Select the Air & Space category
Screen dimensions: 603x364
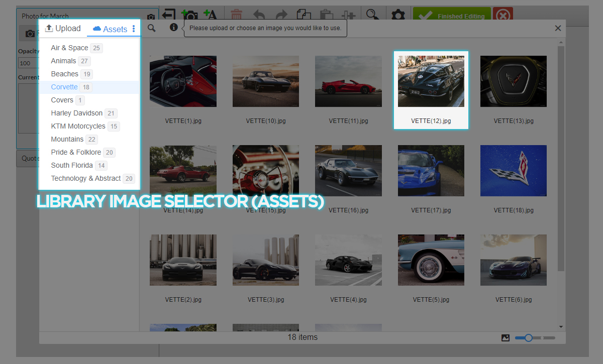(69, 48)
